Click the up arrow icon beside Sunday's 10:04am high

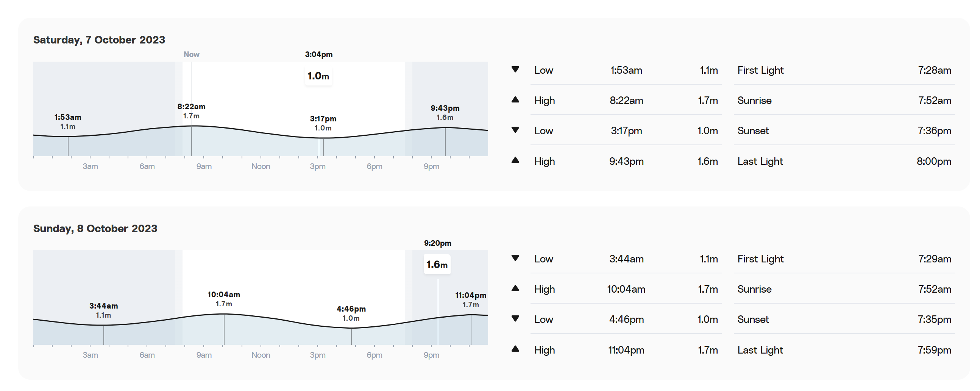tap(515, 288)
